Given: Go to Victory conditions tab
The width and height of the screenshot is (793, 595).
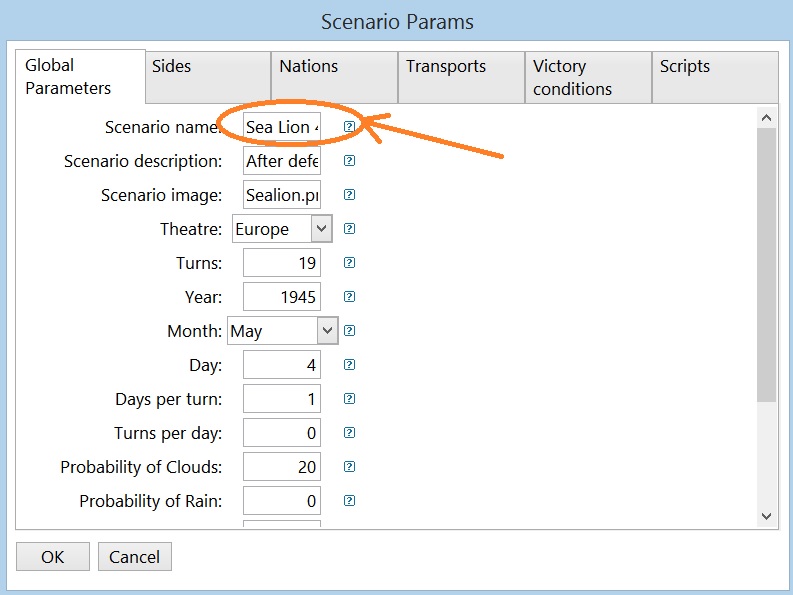Looking at the screenshot, I should (589, 77).
